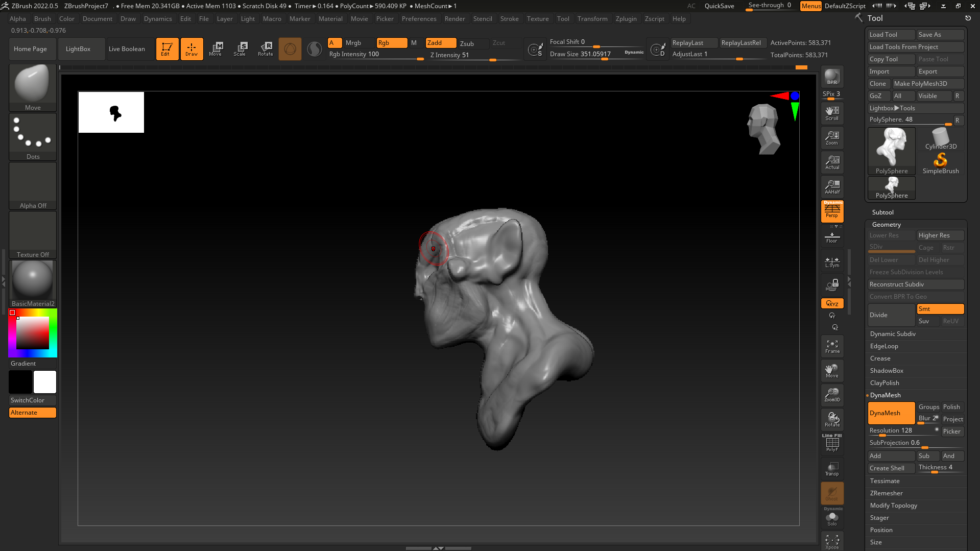Activate the AAHalf zoom icon
980x551 pixels.
pyautogui.click(x=832, y=187)
